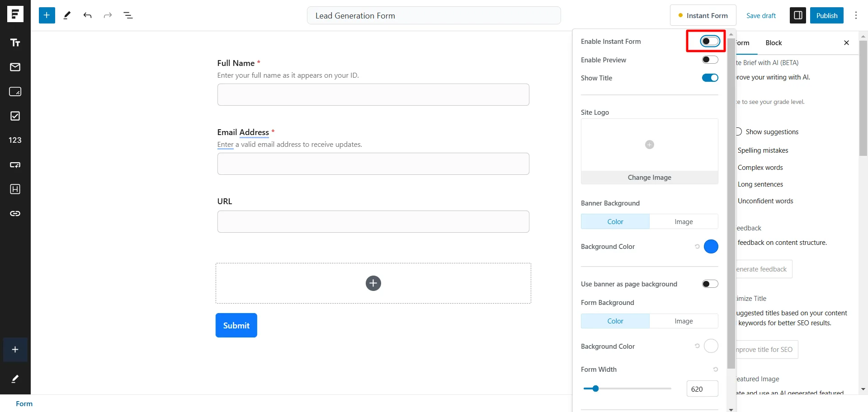This screenshot has height=412, width=868.
Task: Switch to the Block tab
Action: point(774,42)
